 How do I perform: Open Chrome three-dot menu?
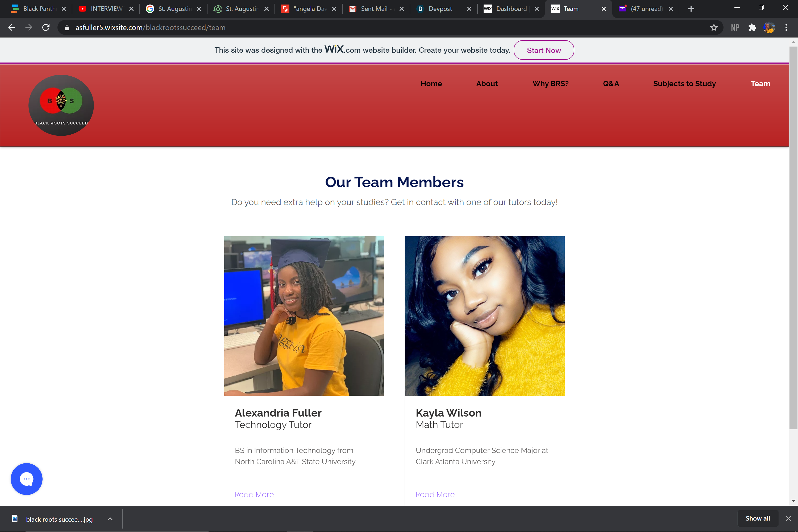click(786, 27)
